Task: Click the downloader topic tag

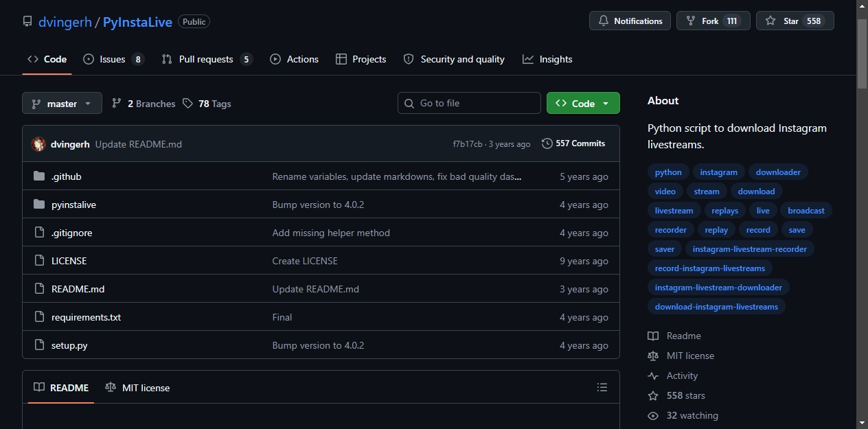Action: [x=778, y=172]
